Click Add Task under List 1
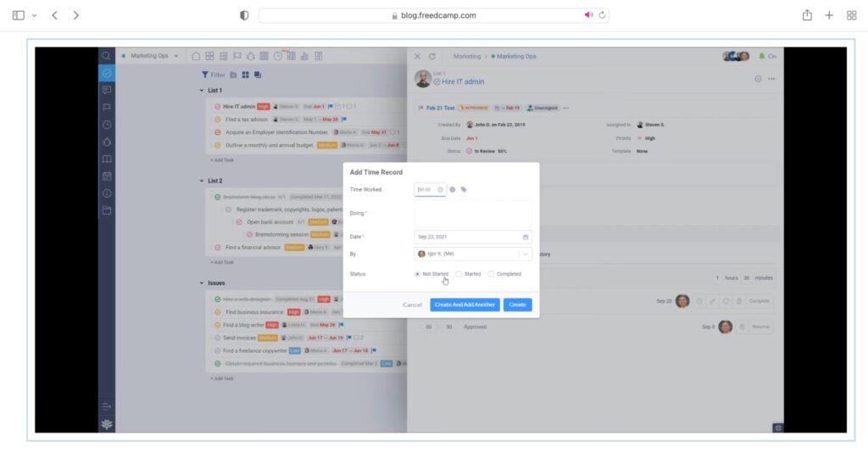The image size is (868, 453). coord(222,160)
